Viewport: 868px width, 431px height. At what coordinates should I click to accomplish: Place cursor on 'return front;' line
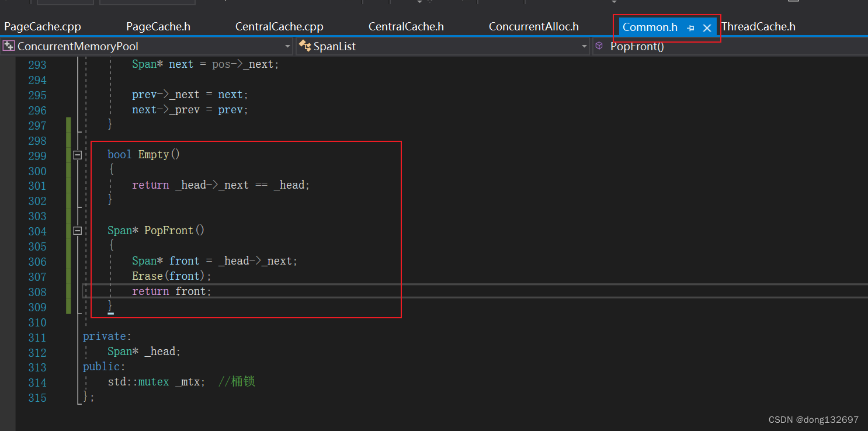point(172,291)
